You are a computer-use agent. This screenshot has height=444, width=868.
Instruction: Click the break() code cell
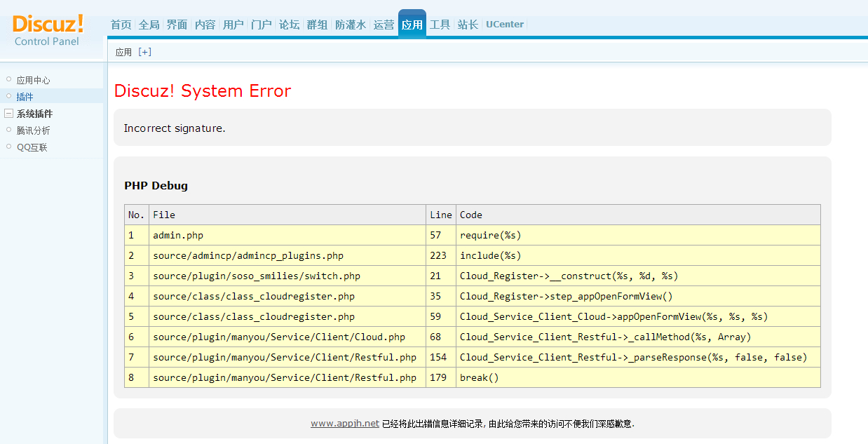pyautogui.click(x=638, y=378)
